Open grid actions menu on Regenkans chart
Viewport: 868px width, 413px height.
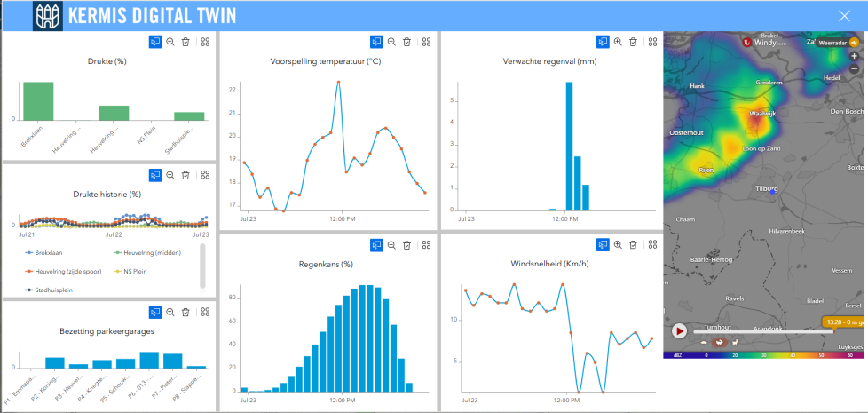tap(427, 245)
